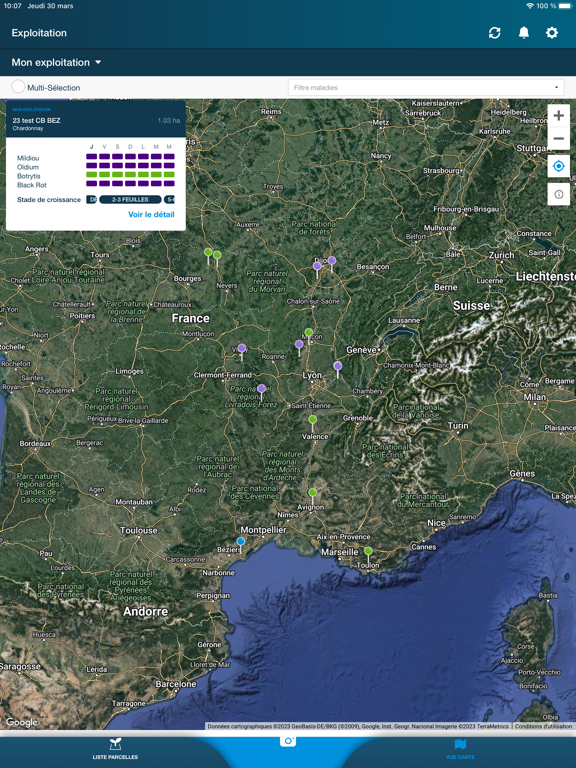Tap the Oïdium disease label
The height and width of the screenshot is (768, 576).
point(28,167)
